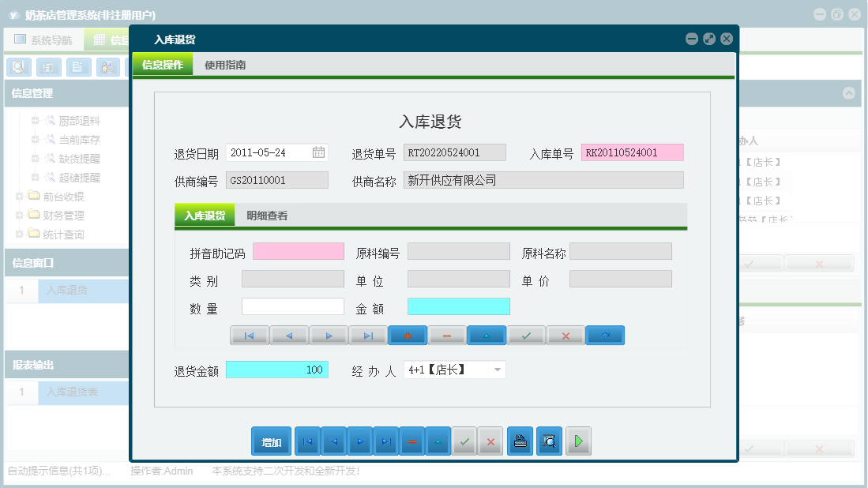
Task: Open the print preview icon near the run button
Action: pyautogui.click(x=549, y=441)
